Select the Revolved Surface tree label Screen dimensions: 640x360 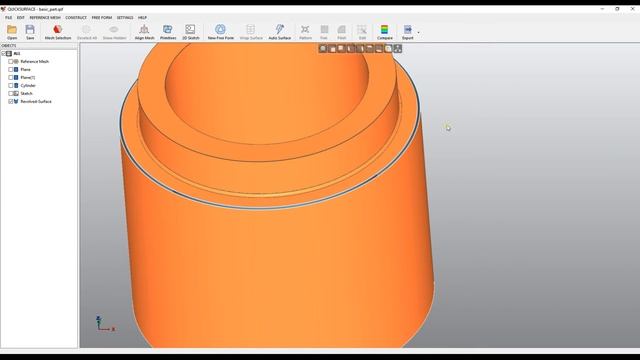pyautogui.click(x=36, y=101)
